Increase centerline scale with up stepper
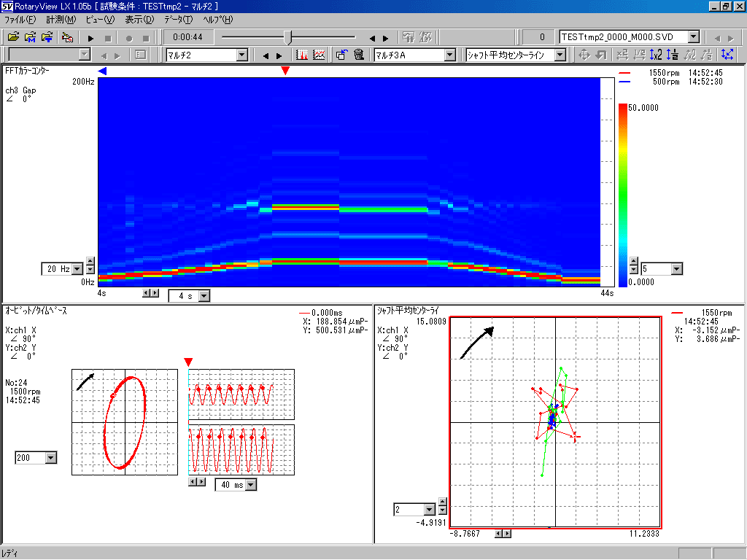The width and height of the screenshot is (747, 560). pos(443,502)
